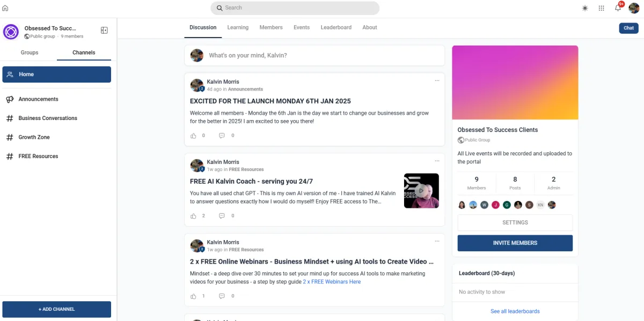644x321 pixels.
Task: Switch sidebar to Groups tab
Action: point(30,53)
